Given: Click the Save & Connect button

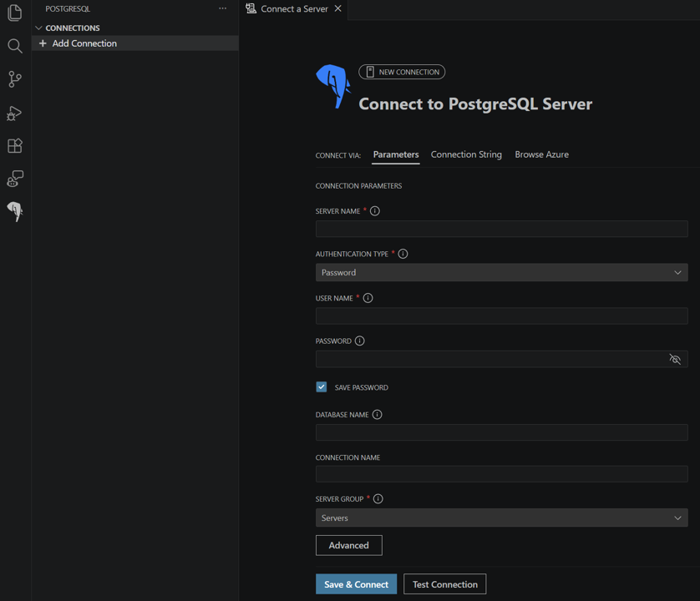Looking at the screenshot, I should 356,584.
